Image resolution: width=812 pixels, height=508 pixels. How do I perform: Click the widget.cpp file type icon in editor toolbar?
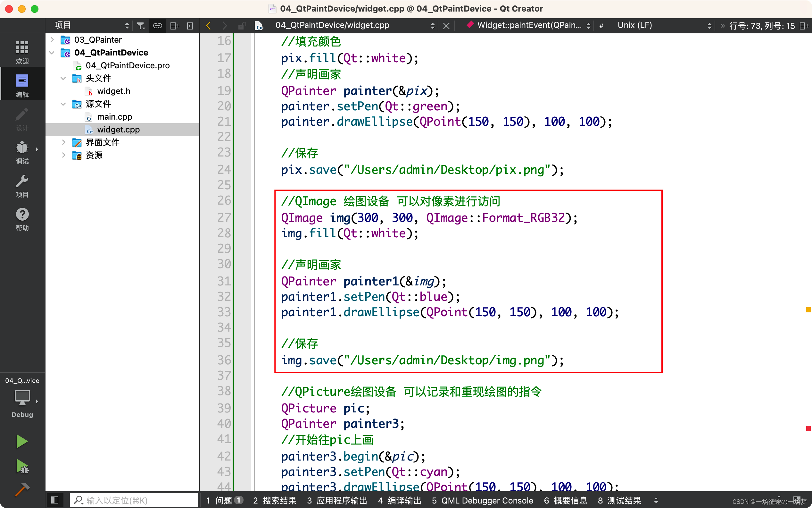(259, 26)
